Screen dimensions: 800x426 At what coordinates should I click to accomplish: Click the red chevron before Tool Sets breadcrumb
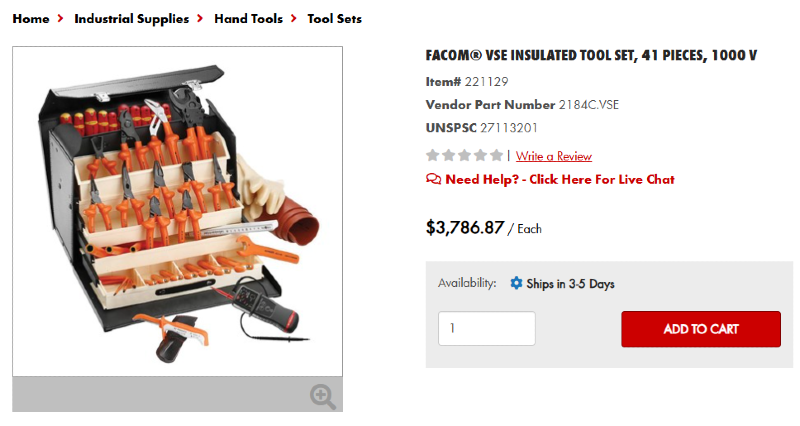click(295, 19)
